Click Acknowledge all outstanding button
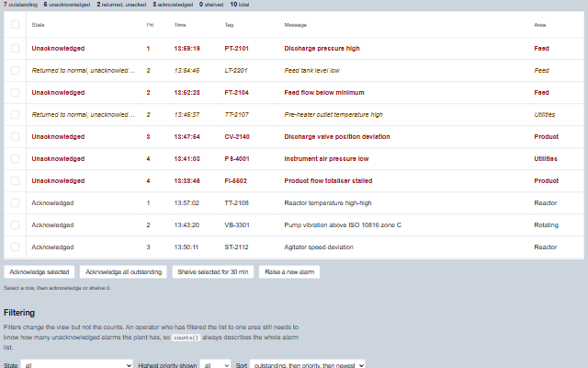The width and height of the screenshot is (588, 368). (x=123, y=272)
